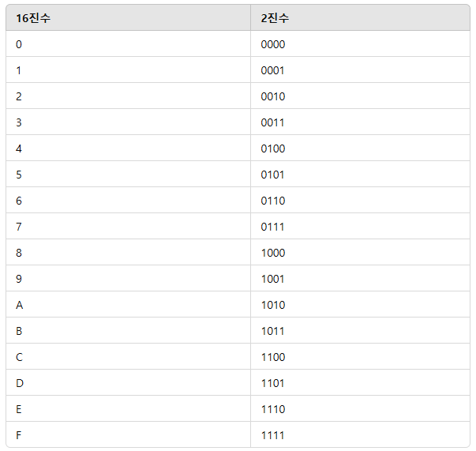
Task: Select the hex value C cell
Action: [19, 357]
